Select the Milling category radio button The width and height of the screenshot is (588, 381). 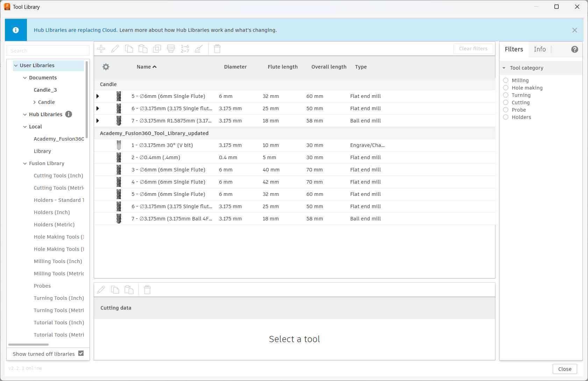[505, 80]
